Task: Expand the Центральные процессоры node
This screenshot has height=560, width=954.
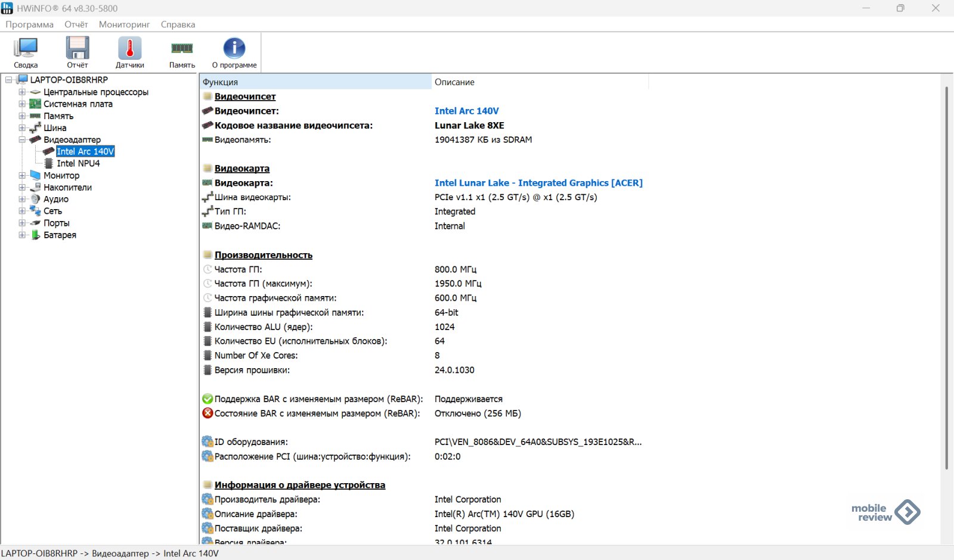Action: coord(22,92)
